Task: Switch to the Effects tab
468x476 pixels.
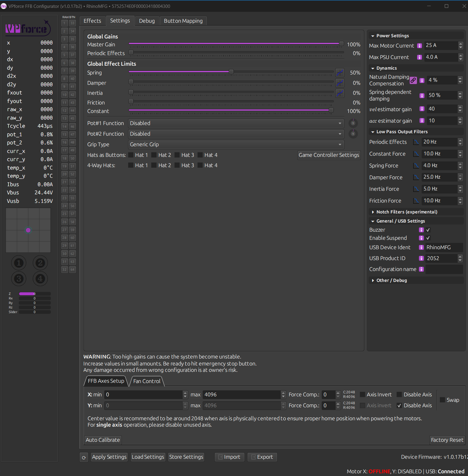Action: (x=92, y=21)
